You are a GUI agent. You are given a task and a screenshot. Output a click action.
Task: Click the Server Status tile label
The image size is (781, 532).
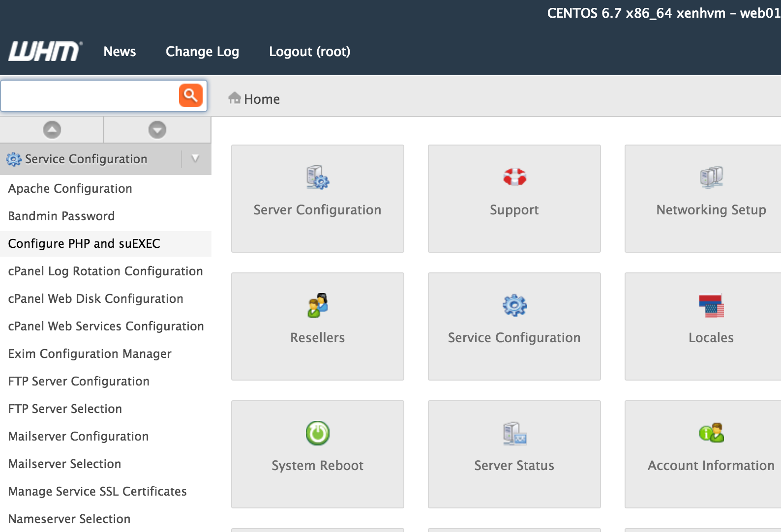(514, 466)
